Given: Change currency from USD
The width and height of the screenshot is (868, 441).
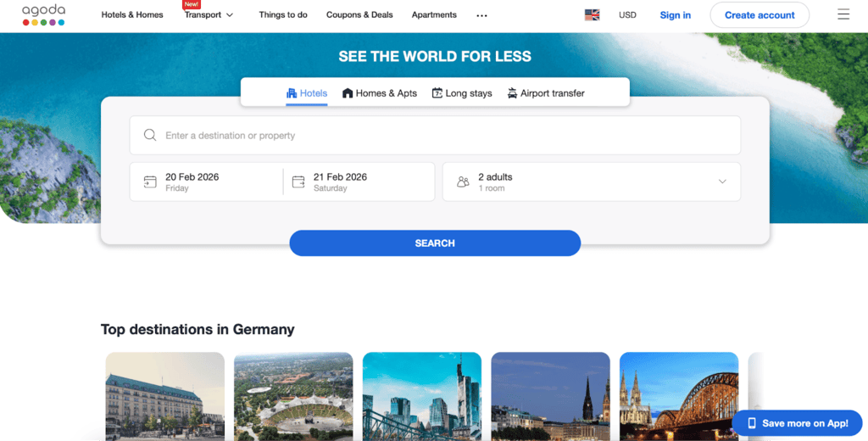Looking at the screenshot, I should pos(627,15).
